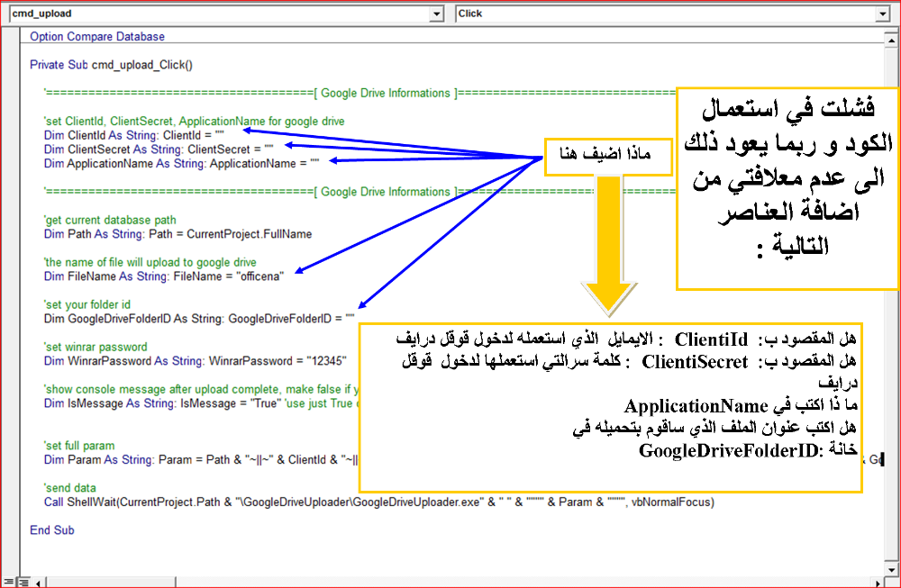Viewport: 901px width, 588px height.
Task: Click the "Dim ApplicationName As String" line
Action: [x=181, y=164]
